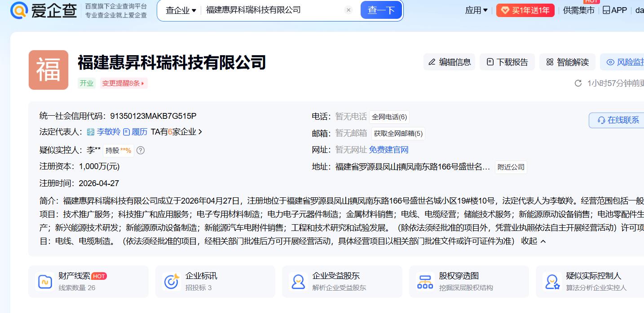Image resolution: width=644 pixels, height=313 pixels.
Task: Open the 履历 resume link
Action: tap(135, 132)
